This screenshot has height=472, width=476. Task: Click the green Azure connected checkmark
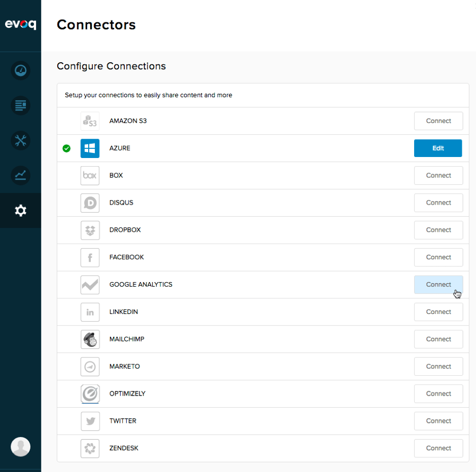point(66,148)
